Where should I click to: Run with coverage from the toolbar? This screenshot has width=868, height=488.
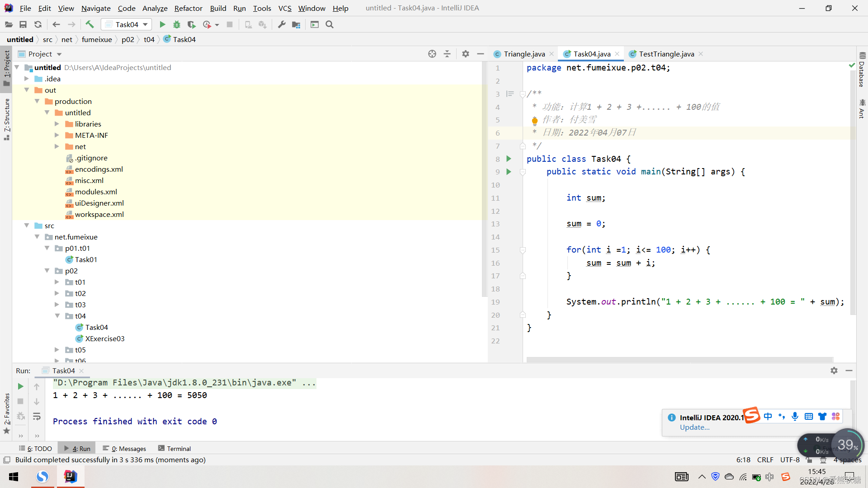point(191,24)
